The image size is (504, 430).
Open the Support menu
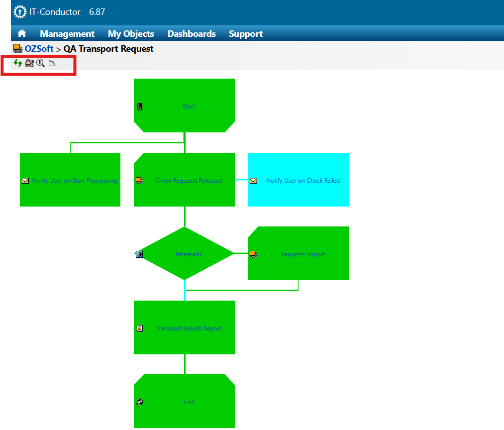246,34
